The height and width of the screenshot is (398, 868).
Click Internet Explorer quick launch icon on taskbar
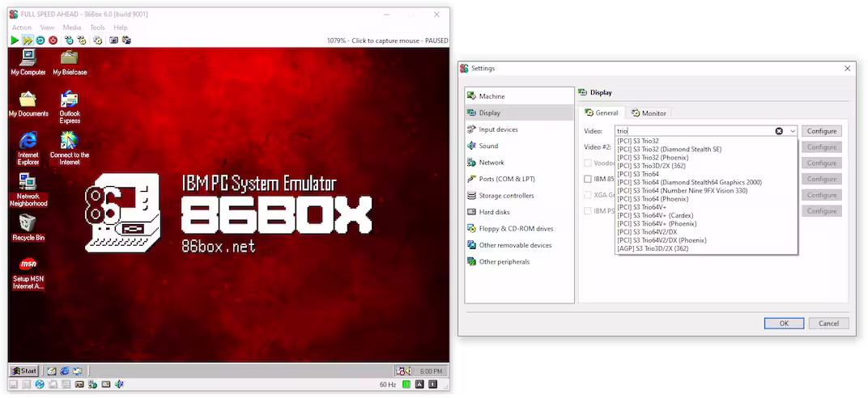point(64,371)
